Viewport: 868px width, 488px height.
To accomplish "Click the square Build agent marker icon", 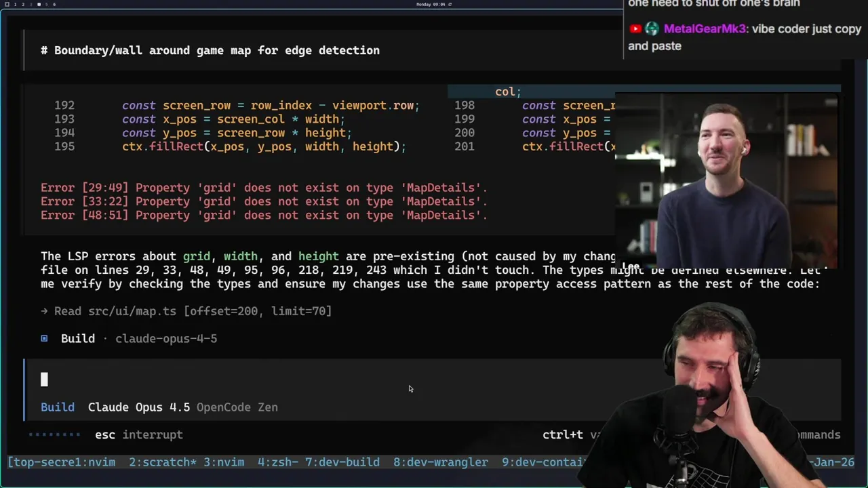I will pyautogui.click(x=44, y=338).
